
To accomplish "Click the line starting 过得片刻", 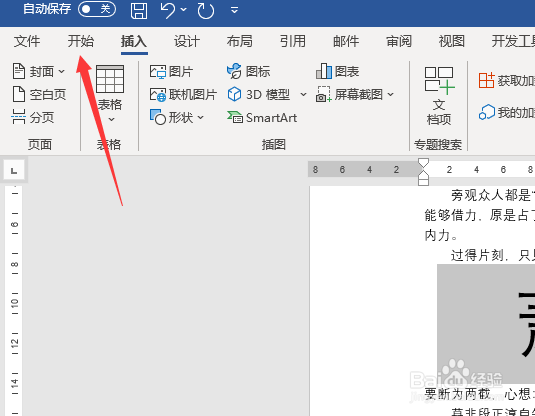I will tap(493, 255).
